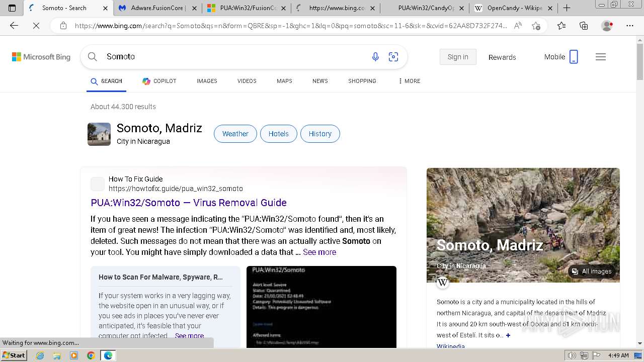Click the Microsoft Bing logo
The image size is (644, 362).
coord(41,57)
